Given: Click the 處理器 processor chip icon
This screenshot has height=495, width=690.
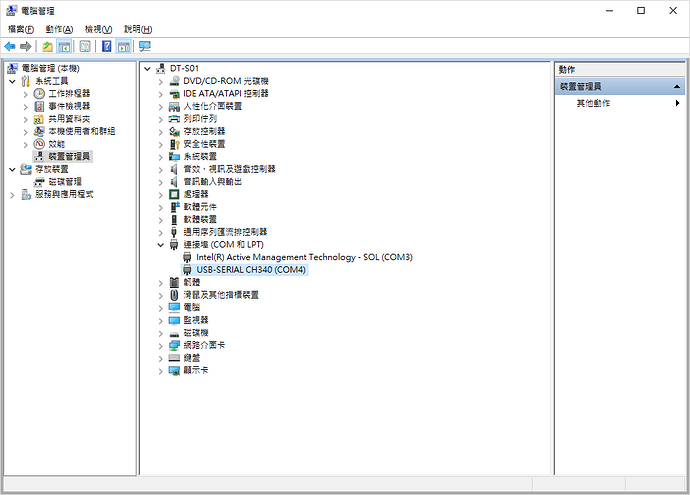Looking at the screenshot, I should [x=175, y=194].
